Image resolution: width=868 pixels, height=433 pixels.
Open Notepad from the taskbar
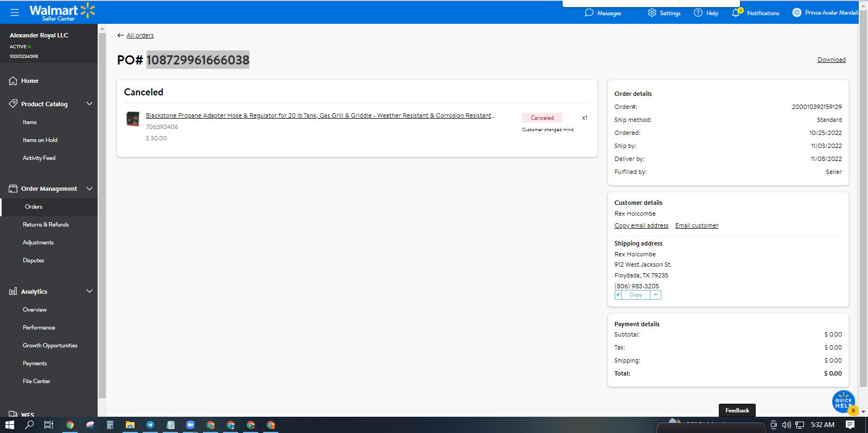[x=170, y=425]
